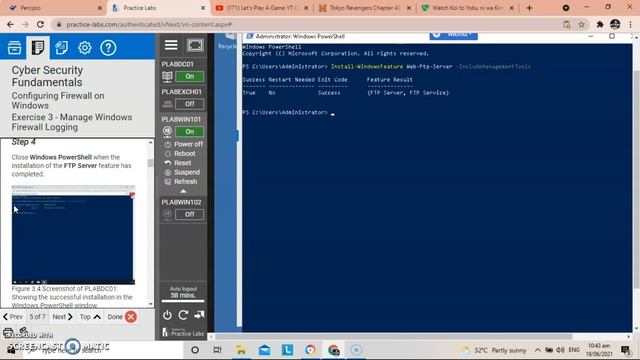Screen dimensions: 640x360
Task: Click the print guide icon
Action: tap(8, 333)
